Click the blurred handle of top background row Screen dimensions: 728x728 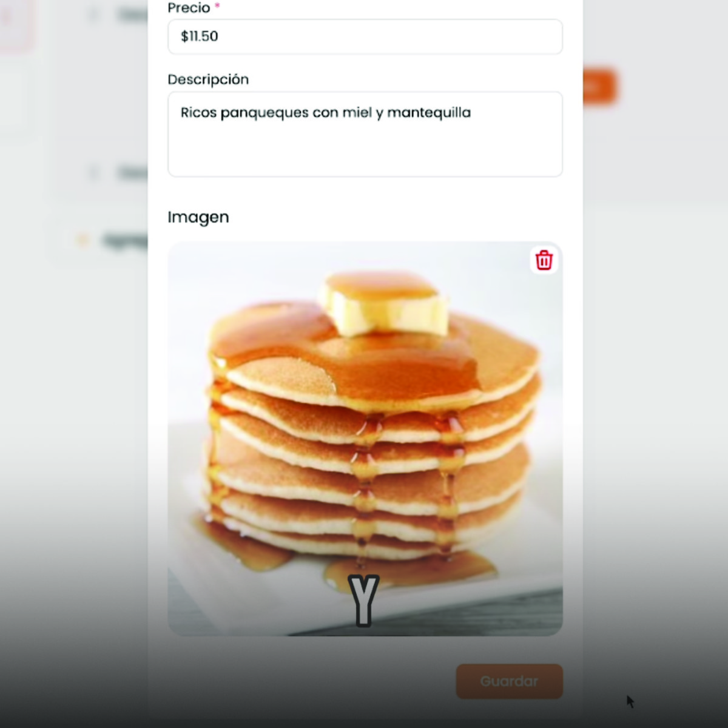tap(93, 15)
